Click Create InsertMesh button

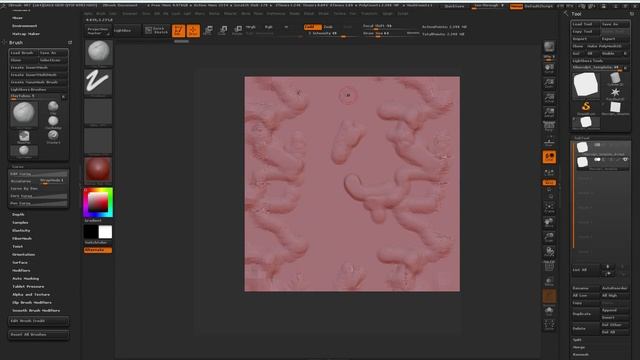point(38,67)
